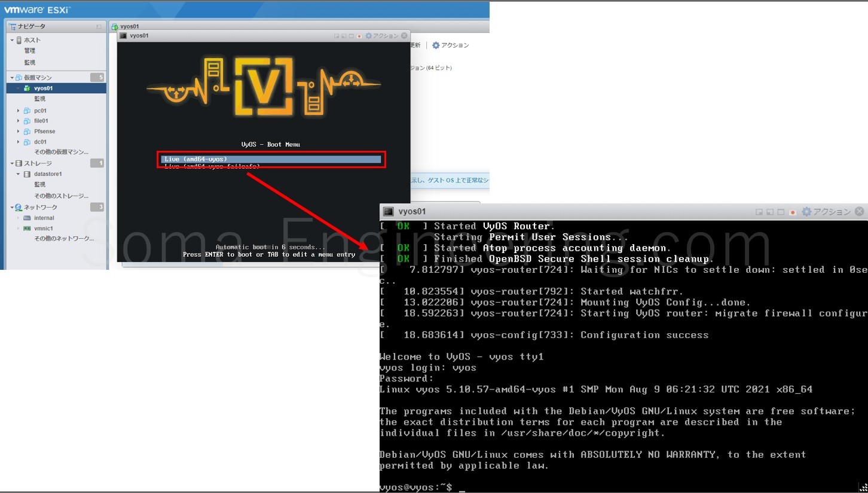Collapse the Navigator panel using its header button
Image resolution: width=868 pixels, height=493 pixels.
[x=99, y=27]
